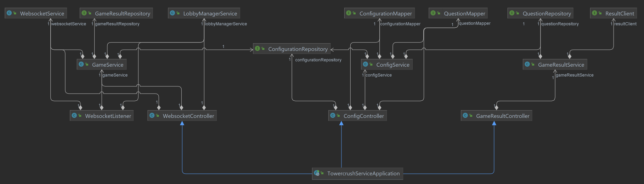Select the GameResultRepository interface node

pyautogui.click(x=116, y=13)
